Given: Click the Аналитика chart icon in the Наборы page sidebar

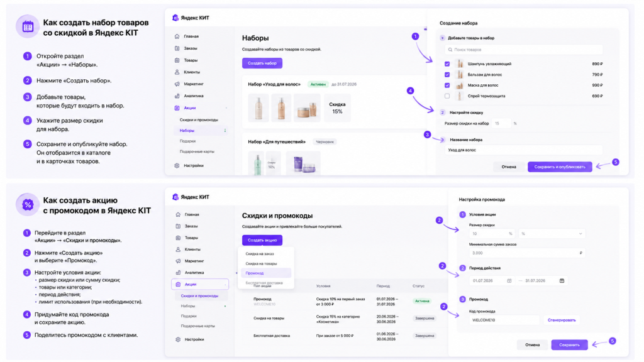Looking at the screenshot, I should [x=177, y=96].
